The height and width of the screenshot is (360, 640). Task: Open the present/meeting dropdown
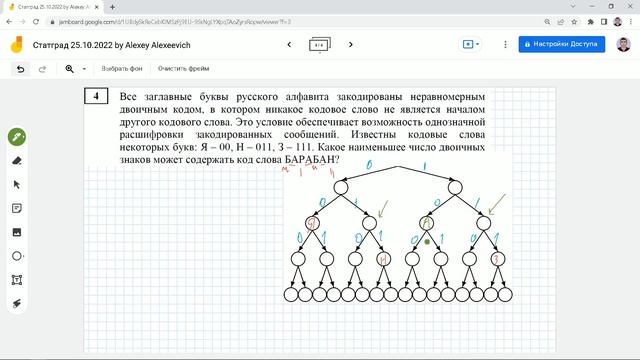pyautogui.click(x=471, y=44)
